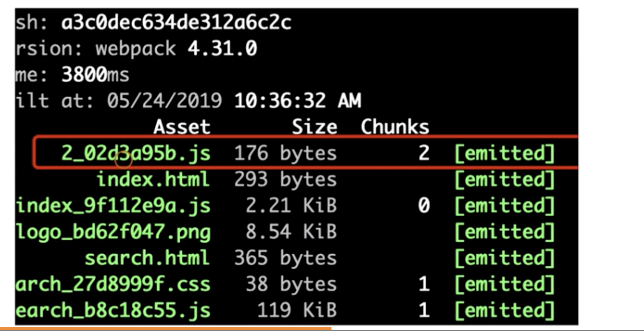Click the 10:36:32 AM build timestamp
This screenshot has width=644, height=331.
tap(297, 101)
